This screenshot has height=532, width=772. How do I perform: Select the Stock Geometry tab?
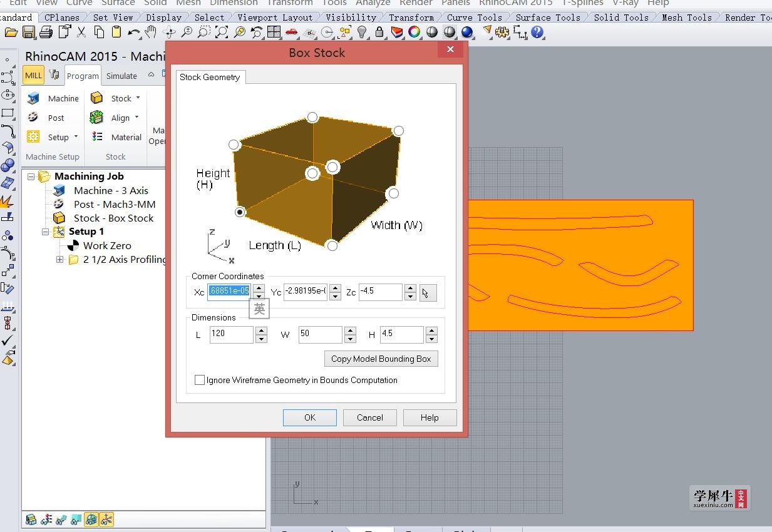click(210, 77)
